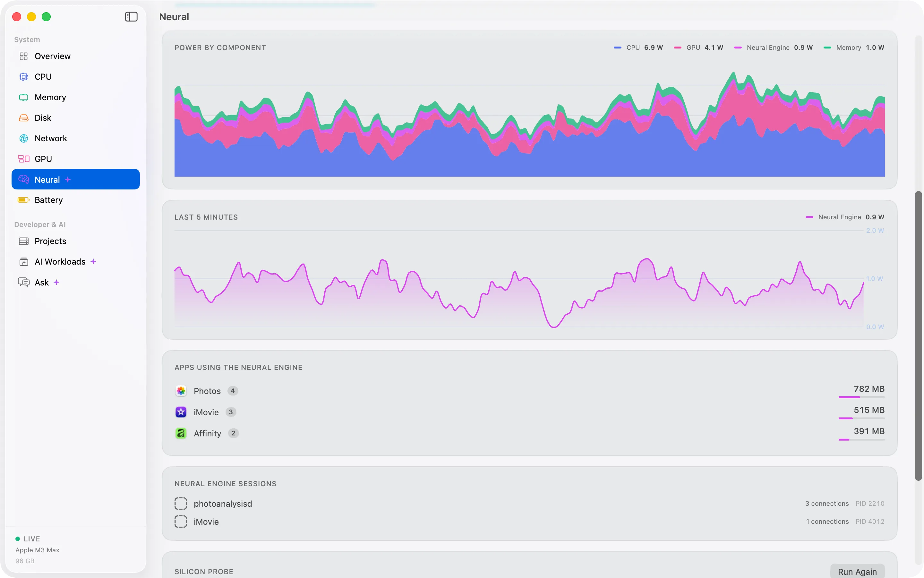Click the PID 4012 text
924x578 pixels.
click(x=870, y=521)
